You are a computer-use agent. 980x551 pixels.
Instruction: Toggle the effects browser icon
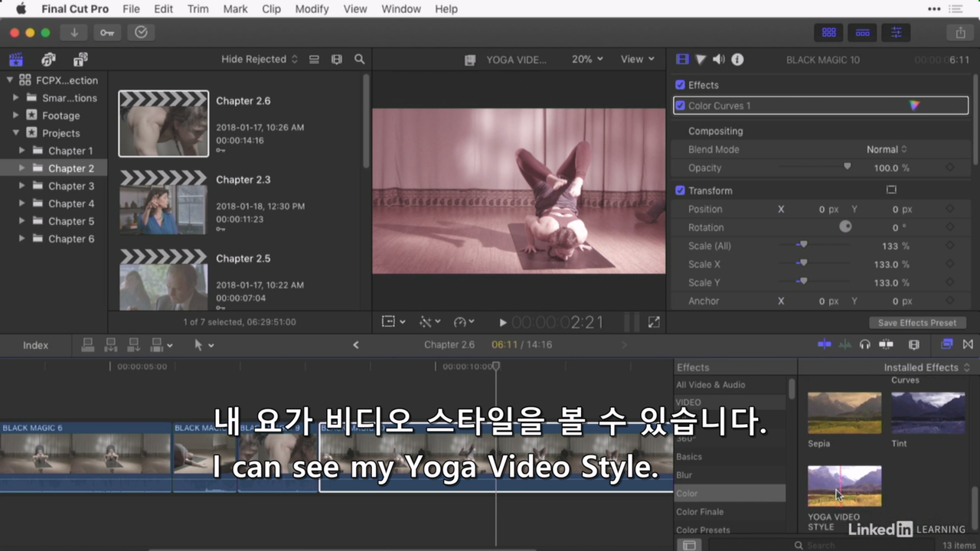(x=946, y=344)
